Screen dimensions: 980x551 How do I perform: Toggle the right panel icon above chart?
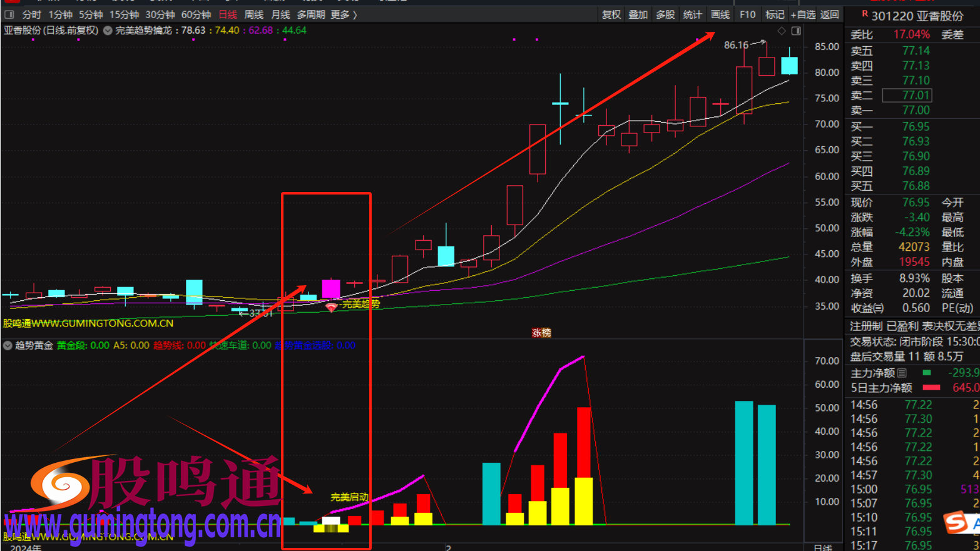coord(796,31)
